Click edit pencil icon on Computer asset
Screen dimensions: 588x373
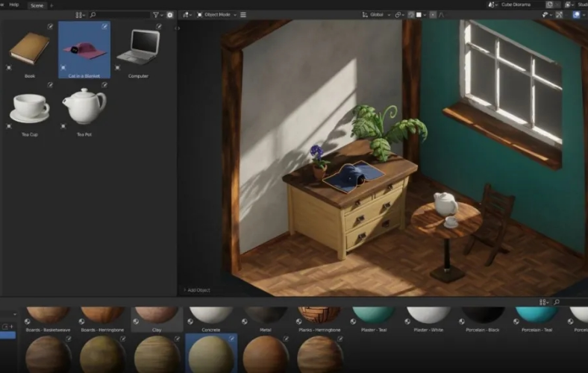pyautogui.click(x=159, y=26)
